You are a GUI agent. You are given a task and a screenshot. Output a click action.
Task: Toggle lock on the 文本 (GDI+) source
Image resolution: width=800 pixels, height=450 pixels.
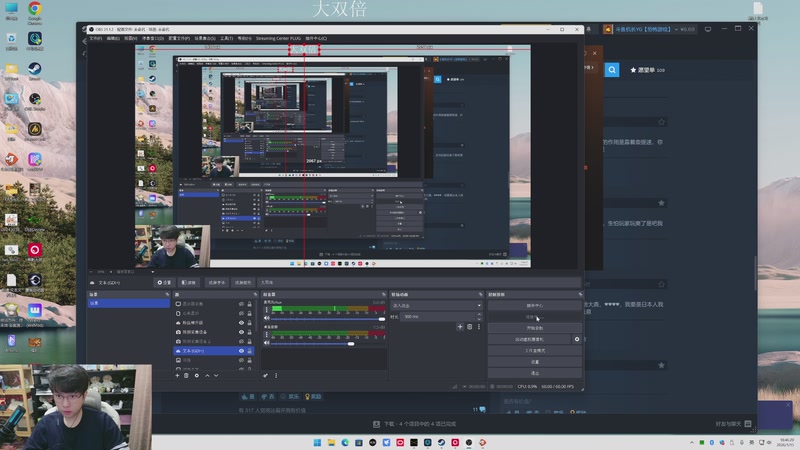click(x=249, y=351)
